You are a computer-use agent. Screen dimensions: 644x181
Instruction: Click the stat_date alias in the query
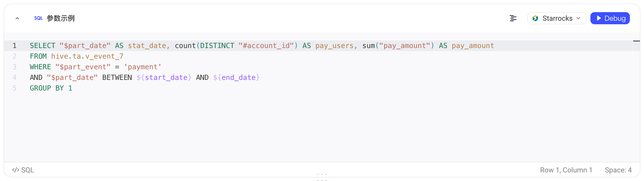click(x=147, y=46)
